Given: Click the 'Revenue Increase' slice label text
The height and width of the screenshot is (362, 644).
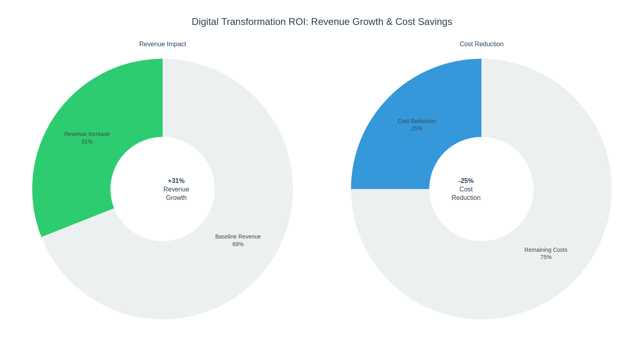Looking at the screenshot, I should point(87,134).
